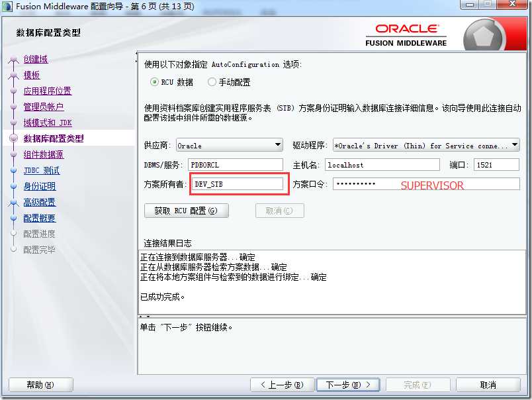532x400 pixels.
Task: Open the 供应商 Oracle dropdown
Action: (x=230, y=145)
